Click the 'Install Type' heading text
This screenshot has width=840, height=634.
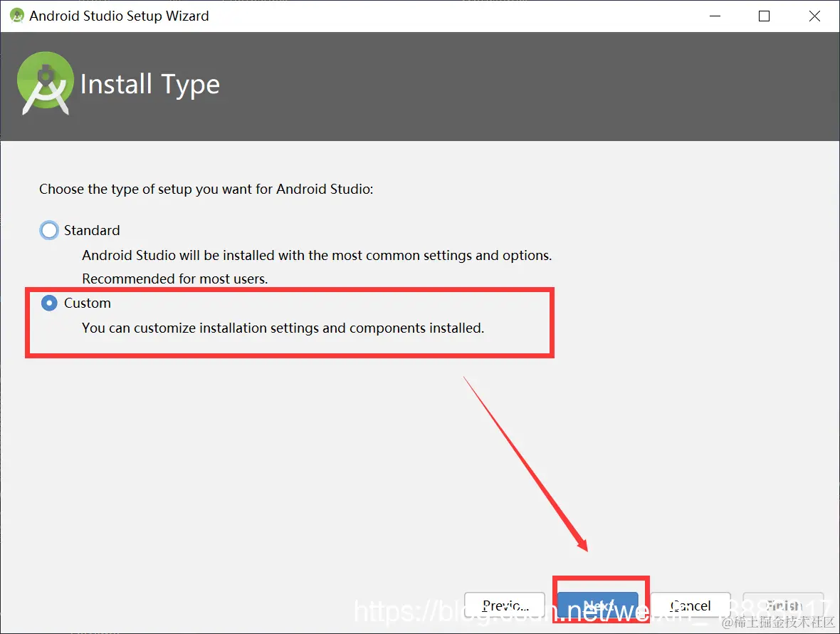point(150,85)
